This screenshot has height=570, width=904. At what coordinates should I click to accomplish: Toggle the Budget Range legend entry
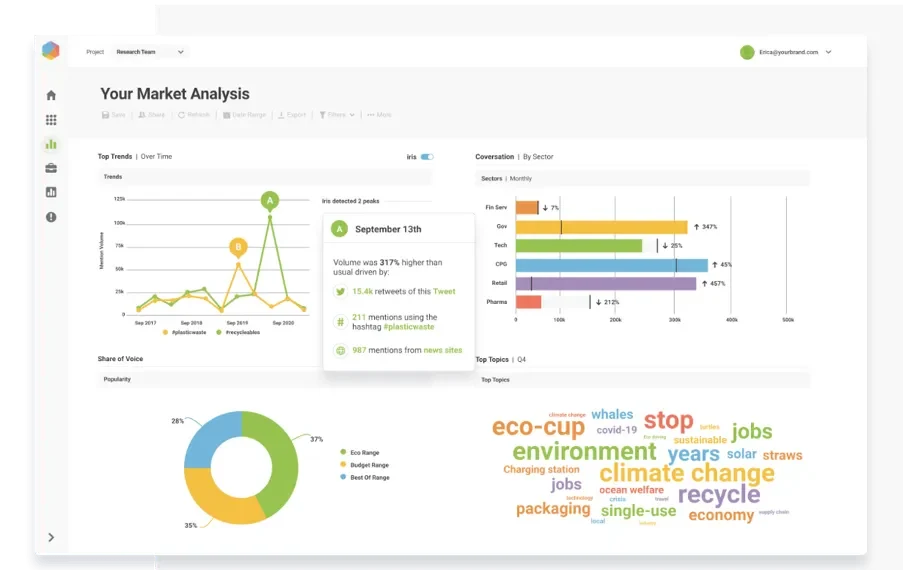tap(364, 465)
